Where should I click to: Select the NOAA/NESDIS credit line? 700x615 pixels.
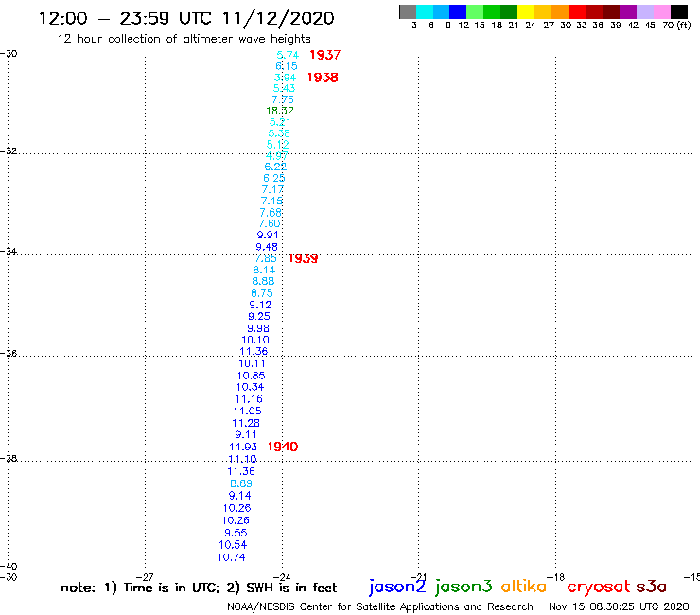pyautogui.click(x=380, y=606)
